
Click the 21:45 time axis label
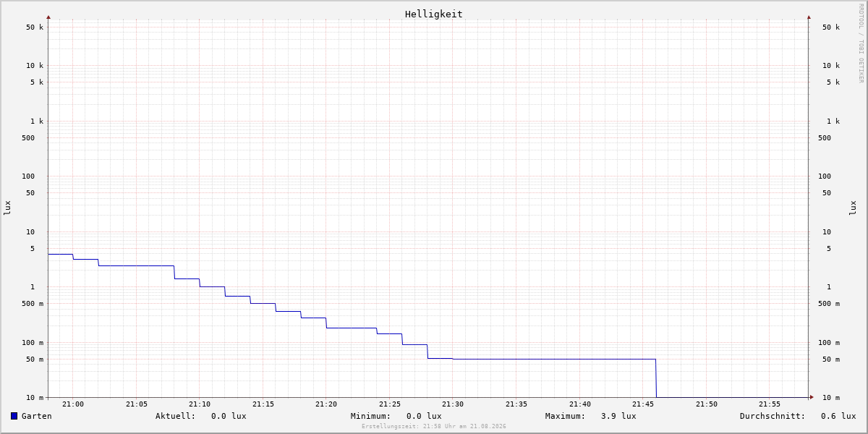click(x=643, y=404)
